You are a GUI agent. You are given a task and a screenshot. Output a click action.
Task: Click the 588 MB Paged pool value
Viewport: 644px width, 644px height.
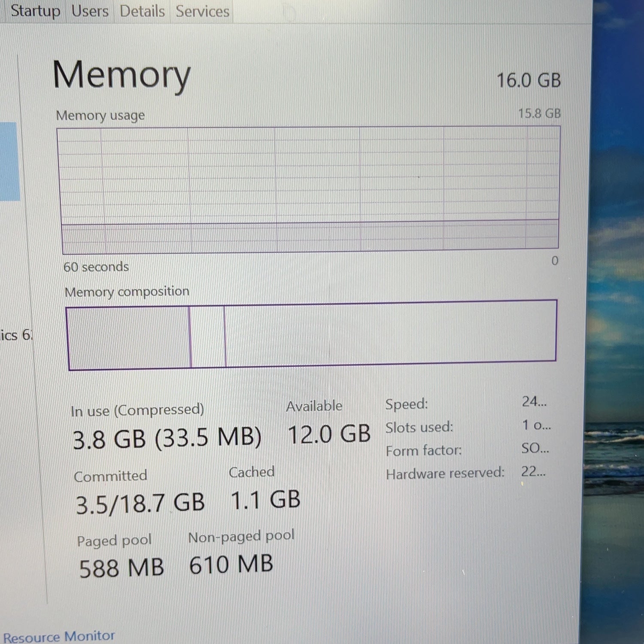[122, 568]
